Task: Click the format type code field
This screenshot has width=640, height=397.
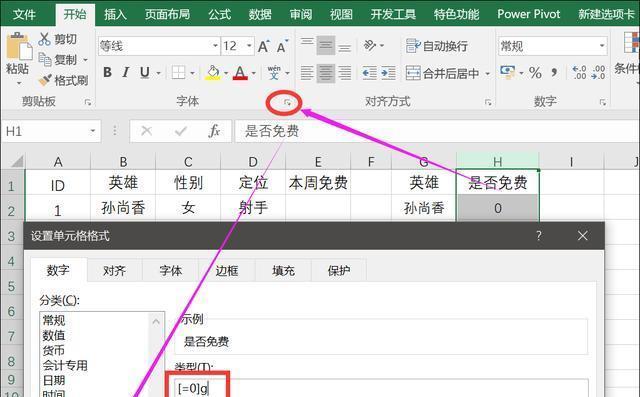Action: [x=381, y=388]
